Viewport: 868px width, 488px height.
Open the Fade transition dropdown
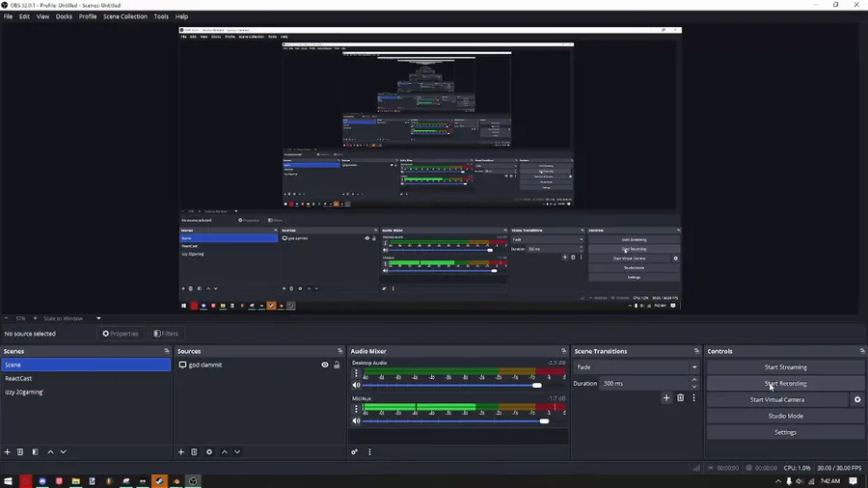pos(636,366)
